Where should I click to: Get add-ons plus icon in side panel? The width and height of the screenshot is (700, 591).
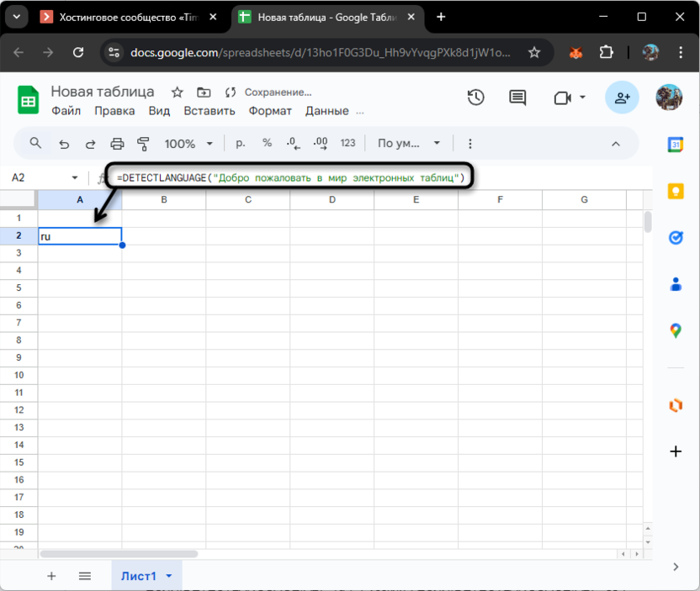coord(676,451)
